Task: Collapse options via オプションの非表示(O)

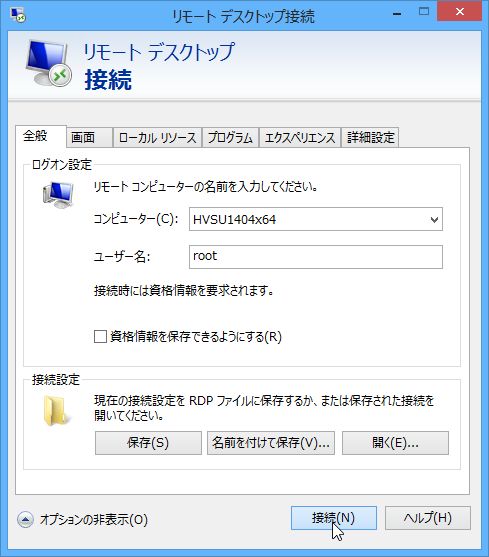Action: [x=94, y=520]
